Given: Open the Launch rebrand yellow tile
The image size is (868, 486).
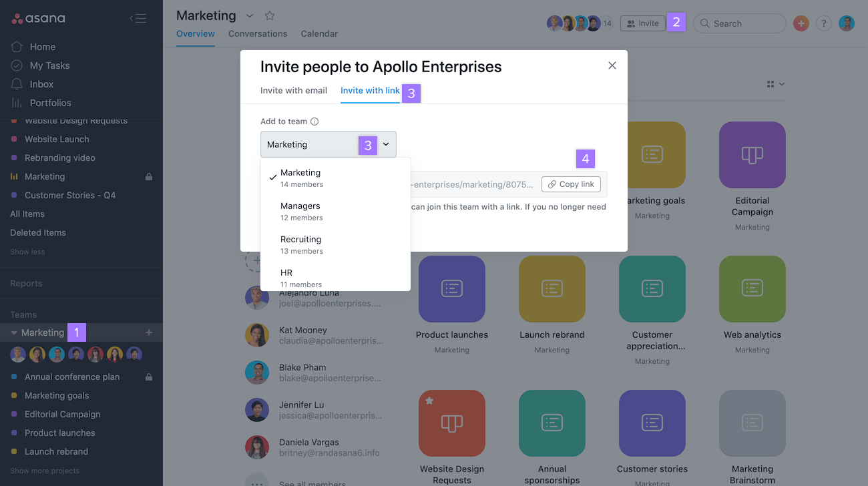Looking at the screenshot, I should pyautogui.click(x=552, y=289).
